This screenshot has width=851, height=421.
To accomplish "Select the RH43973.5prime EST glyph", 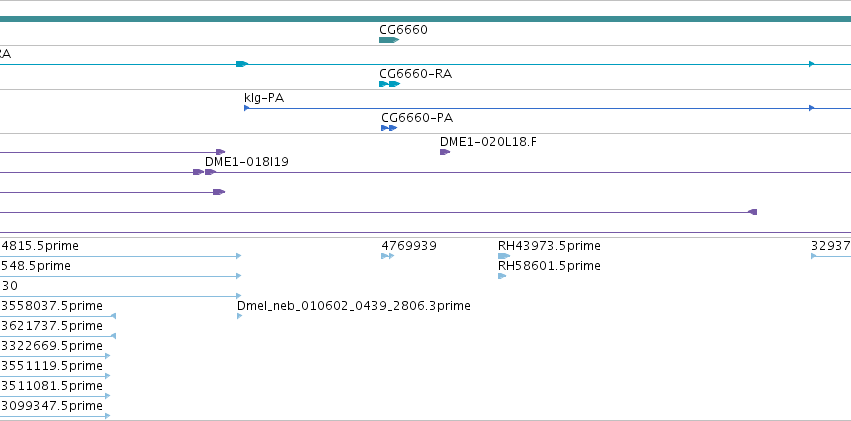I will [x=504, y=256].
